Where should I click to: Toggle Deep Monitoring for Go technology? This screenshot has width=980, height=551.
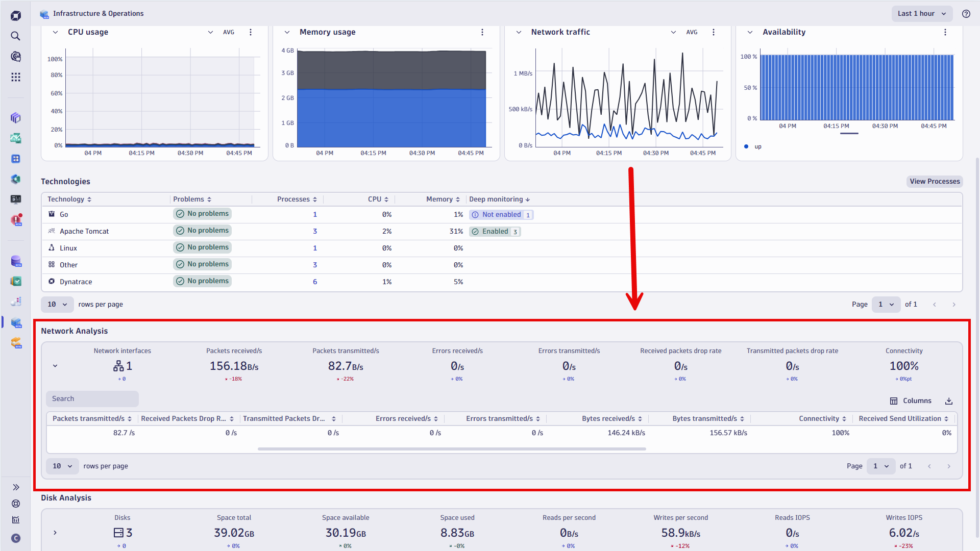[501, 214]
